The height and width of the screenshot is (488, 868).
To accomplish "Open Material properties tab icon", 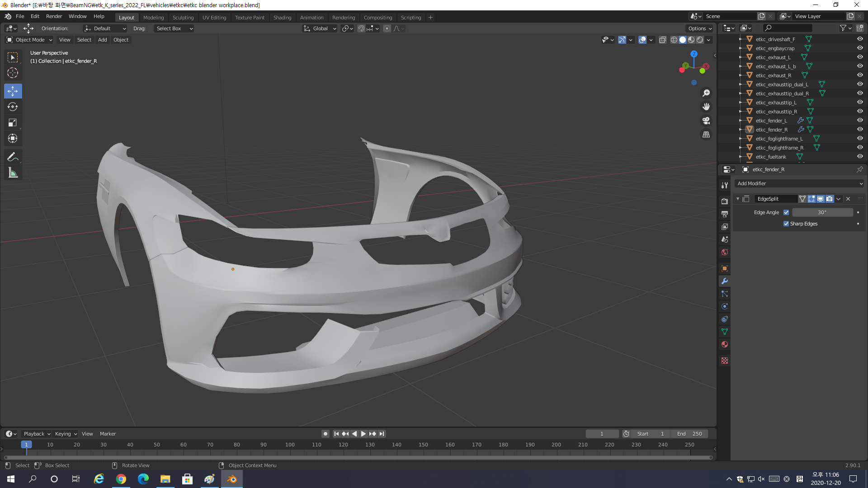I will pos(725,345).
